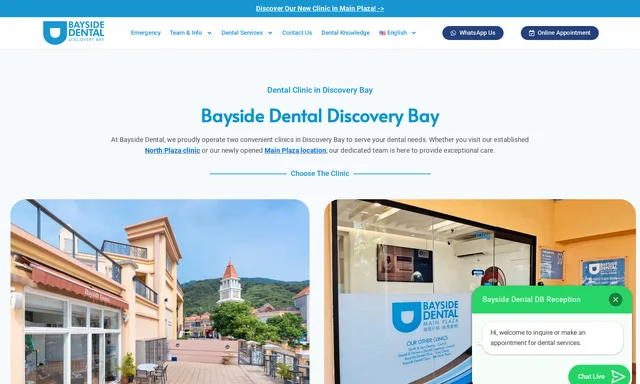Image resolution: width=640 pixels, height=384 pixels.
Task: Expand the Dental Services dropdown arrow
Action: pos(270,33)
